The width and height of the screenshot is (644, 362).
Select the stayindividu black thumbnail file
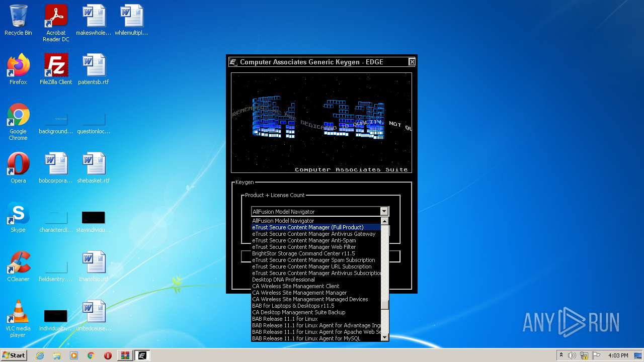(x=94, y=217)
